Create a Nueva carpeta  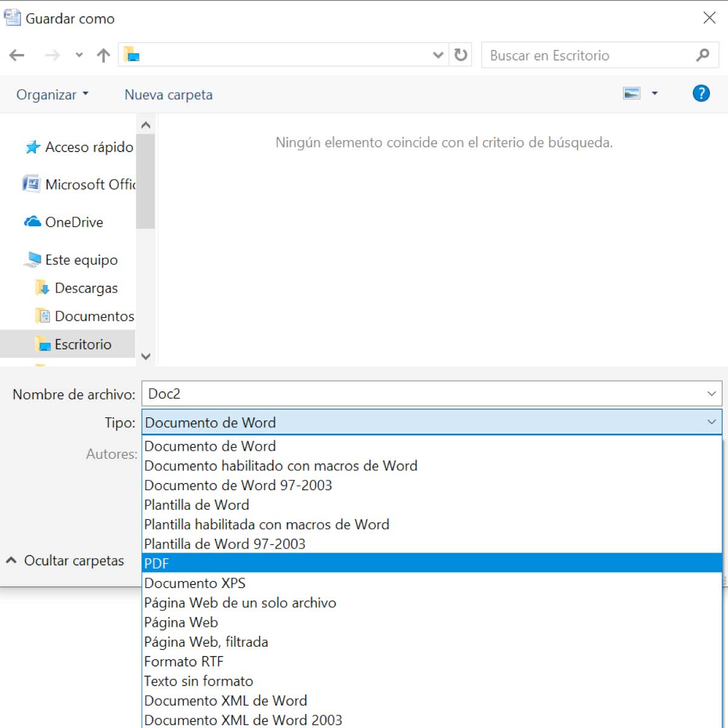pyautogui.click(x=169, y=95)
